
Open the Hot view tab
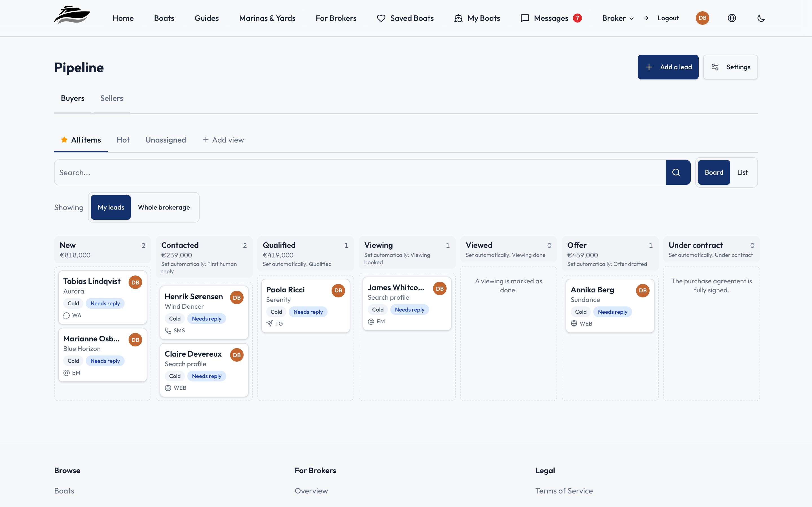point(123,140)
